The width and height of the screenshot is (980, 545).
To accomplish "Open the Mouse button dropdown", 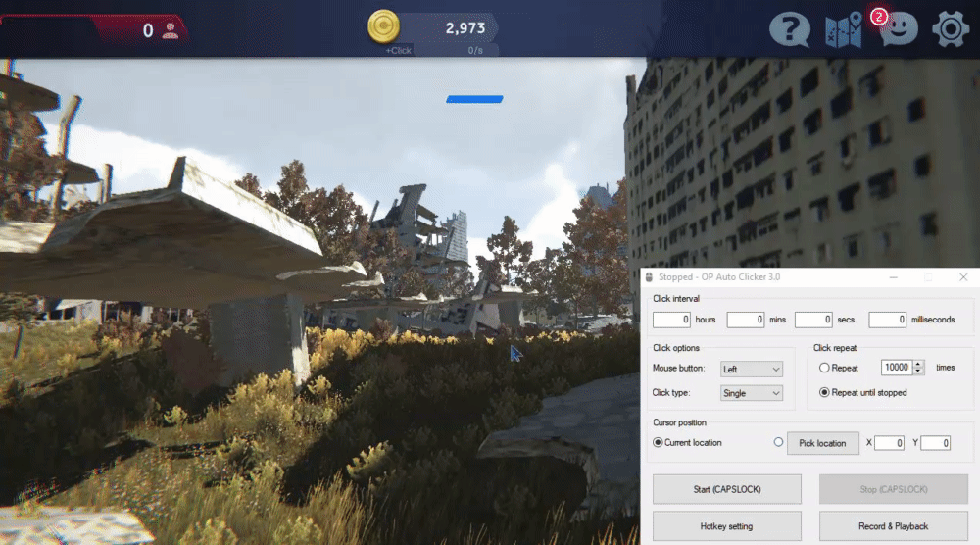I will pos(752,370).
